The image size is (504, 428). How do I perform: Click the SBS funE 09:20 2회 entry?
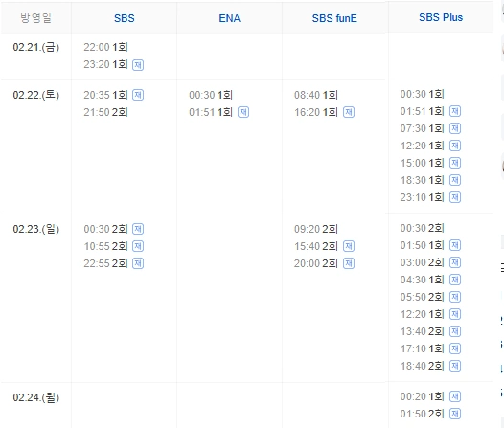coord(316,229)
